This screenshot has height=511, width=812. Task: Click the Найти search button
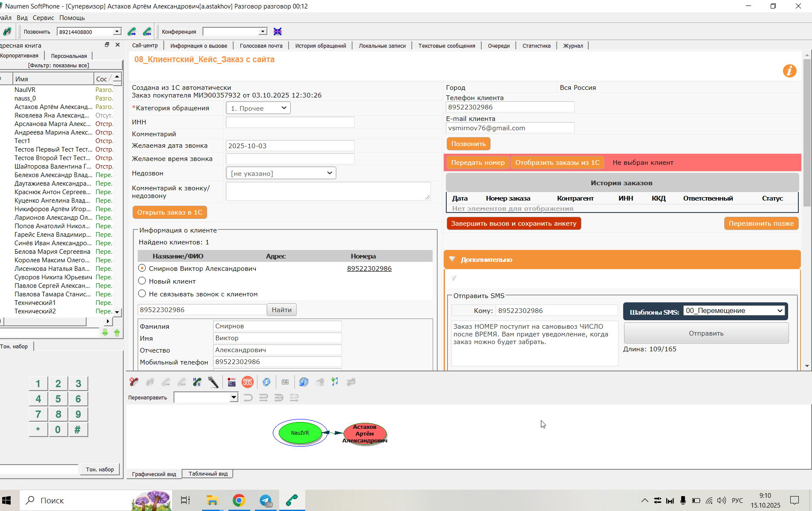[282, 310]
